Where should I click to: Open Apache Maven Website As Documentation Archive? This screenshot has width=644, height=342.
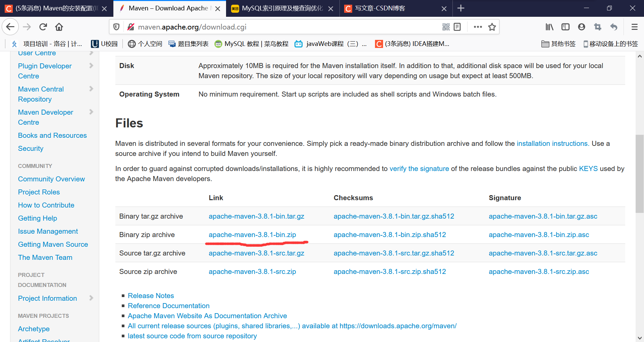(207, 316)
